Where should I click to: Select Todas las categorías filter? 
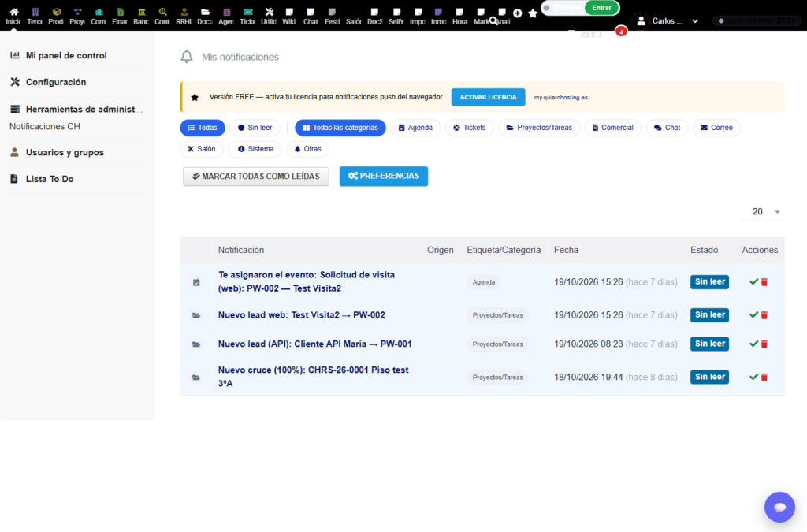[340, 128]
